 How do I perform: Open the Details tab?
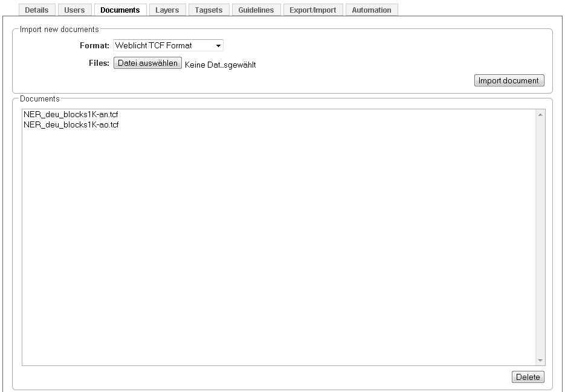pyautogui.click(x=37, y=10)
